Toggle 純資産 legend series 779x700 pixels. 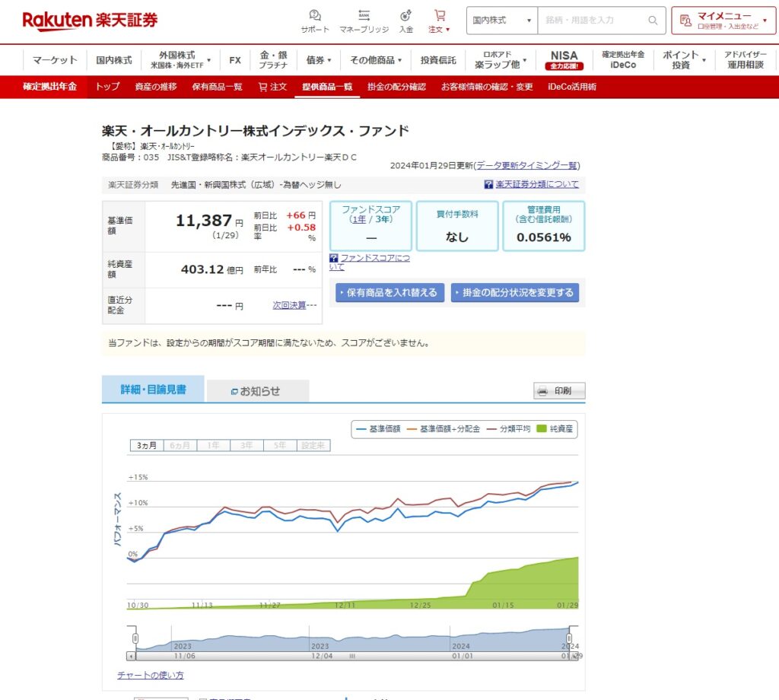[555, 428]
